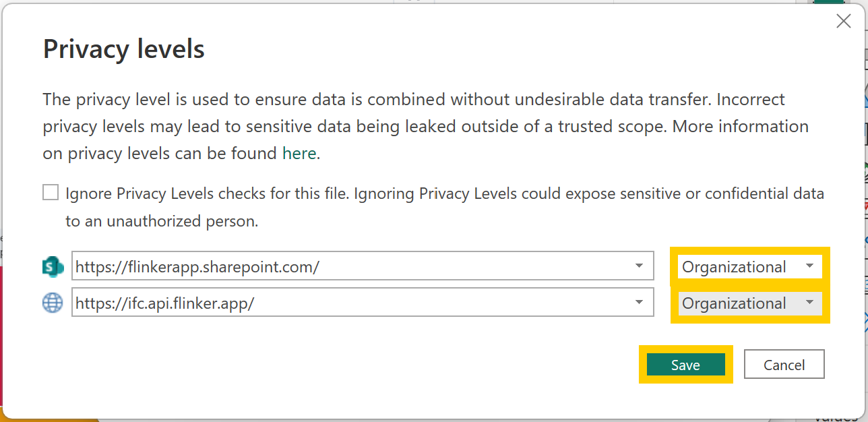Close the Privacy levels dialog with the X

843,21
